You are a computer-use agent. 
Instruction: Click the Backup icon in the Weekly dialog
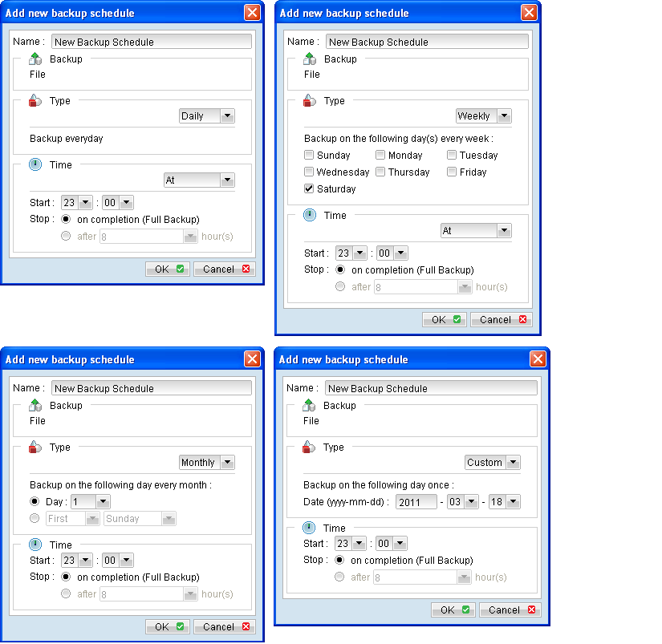point(311,58)
